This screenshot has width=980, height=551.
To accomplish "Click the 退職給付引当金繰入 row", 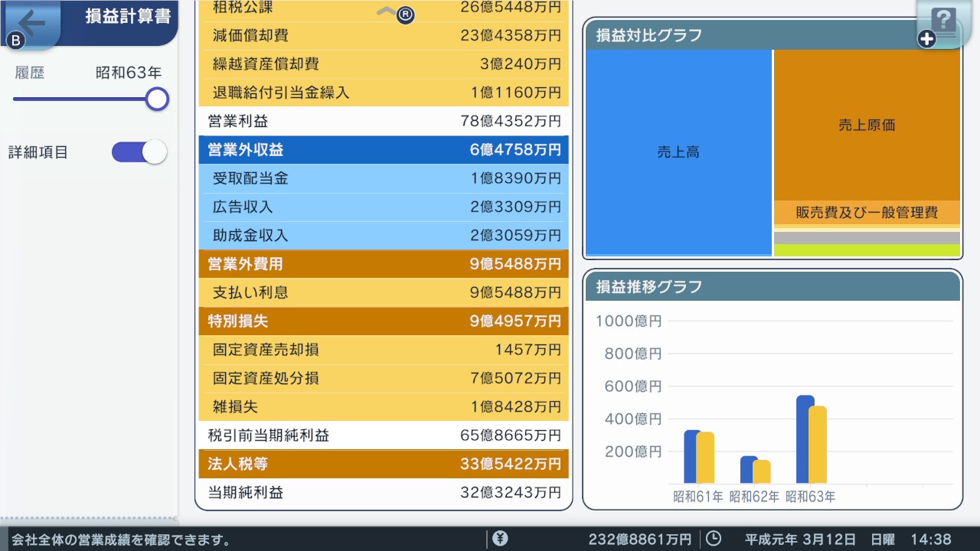I will click(384, 93).
